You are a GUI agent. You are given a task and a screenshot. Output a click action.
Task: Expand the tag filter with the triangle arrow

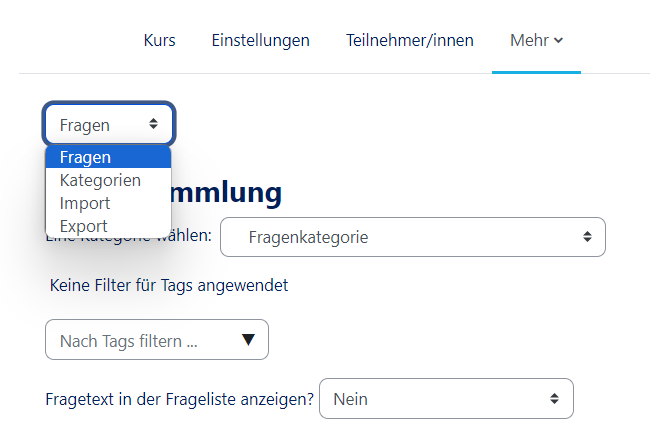click(x=248, y=341)
